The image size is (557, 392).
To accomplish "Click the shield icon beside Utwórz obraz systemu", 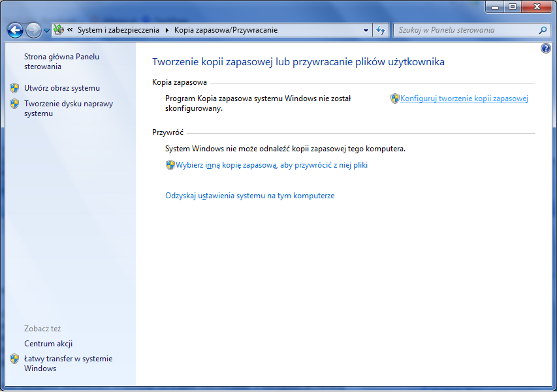I will [x=14, y=88].
